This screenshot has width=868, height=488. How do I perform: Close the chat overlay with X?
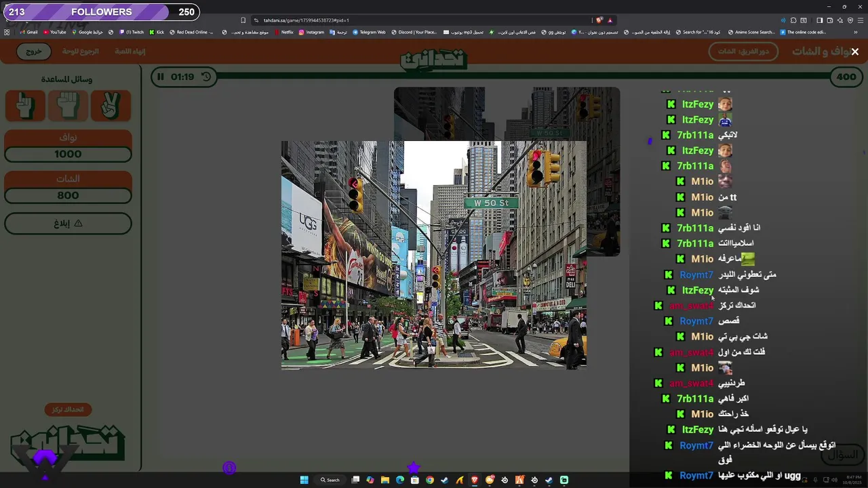click(855, 52)
